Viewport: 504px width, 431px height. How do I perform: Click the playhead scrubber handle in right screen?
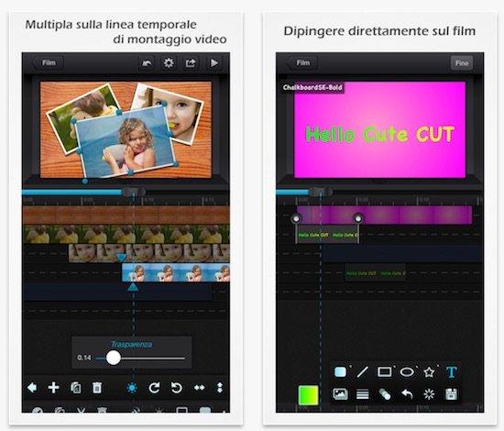coord(321,193)
